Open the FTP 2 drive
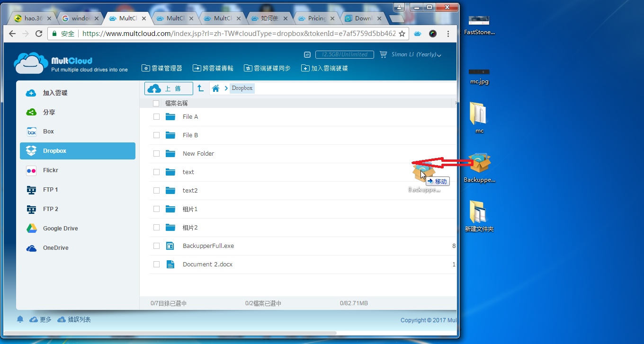 78,209
